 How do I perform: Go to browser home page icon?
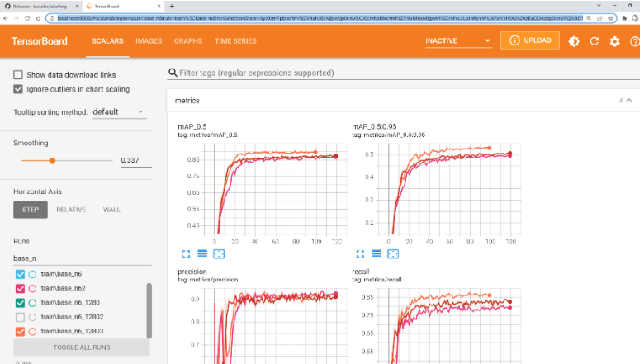pyautogui.click(x=38, y=18)
